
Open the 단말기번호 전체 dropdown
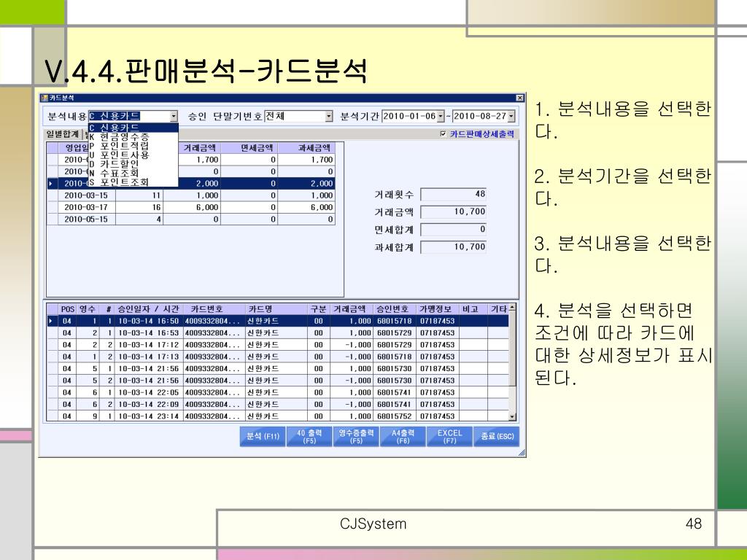[x=329, y=116]
